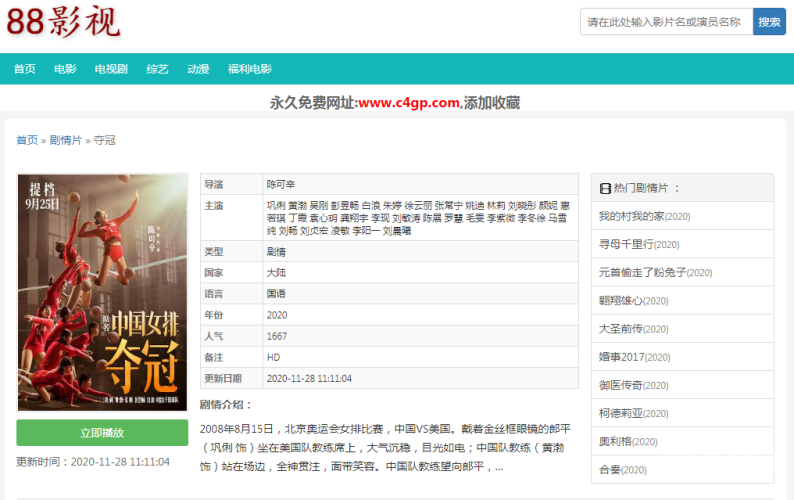Focus the movie or actor search box
794x500 pixels.
666,22
